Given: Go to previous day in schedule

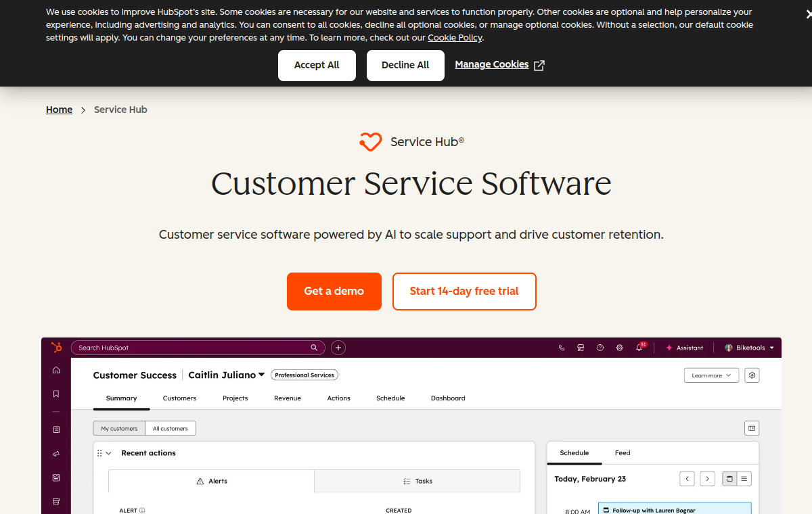Looking at the screenshot, I should click(687, 479).
